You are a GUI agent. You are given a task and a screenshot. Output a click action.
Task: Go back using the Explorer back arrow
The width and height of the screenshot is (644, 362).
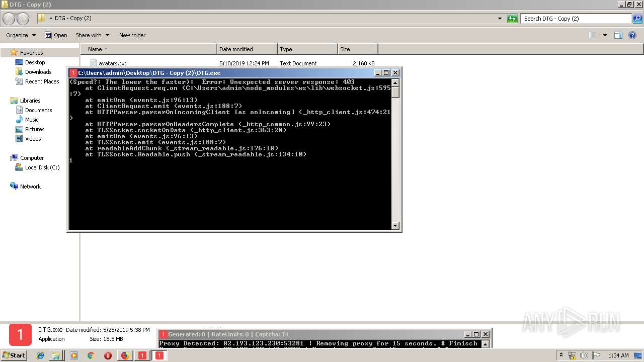(x=9, y=19)
